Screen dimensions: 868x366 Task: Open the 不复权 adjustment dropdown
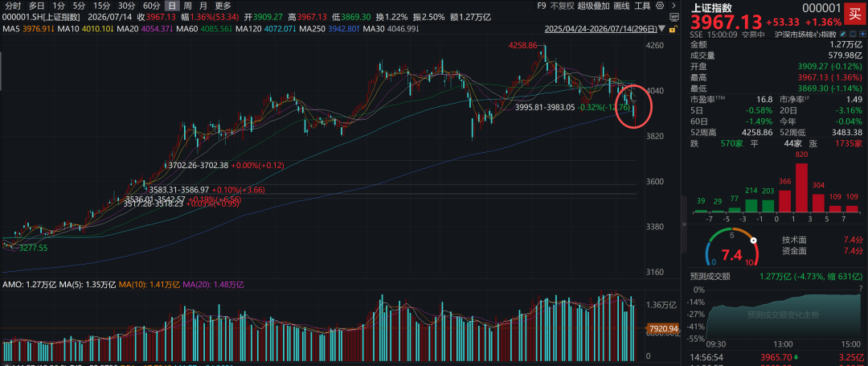(562, 6)
